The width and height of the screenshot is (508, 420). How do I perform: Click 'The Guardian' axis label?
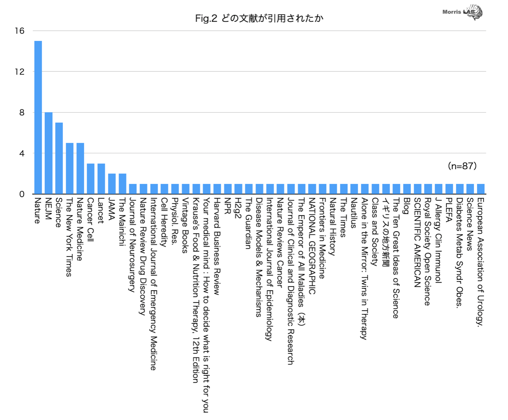coord(248,223)
